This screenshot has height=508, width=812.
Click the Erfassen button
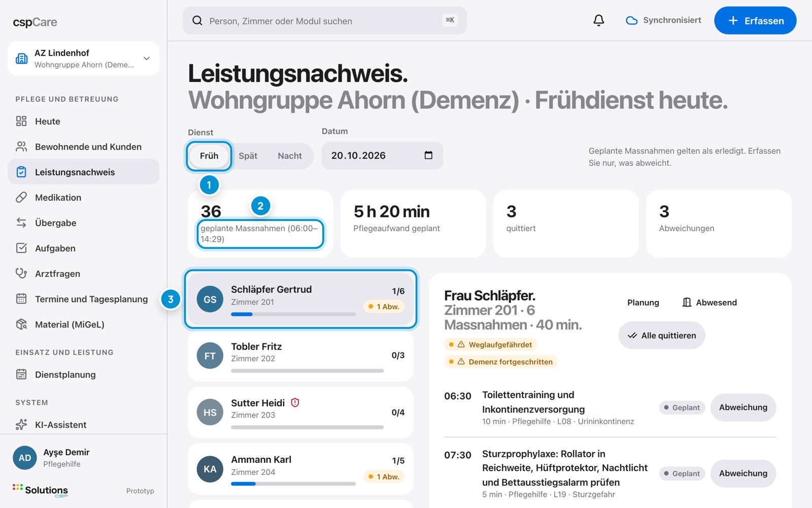(x=755, y=20)
